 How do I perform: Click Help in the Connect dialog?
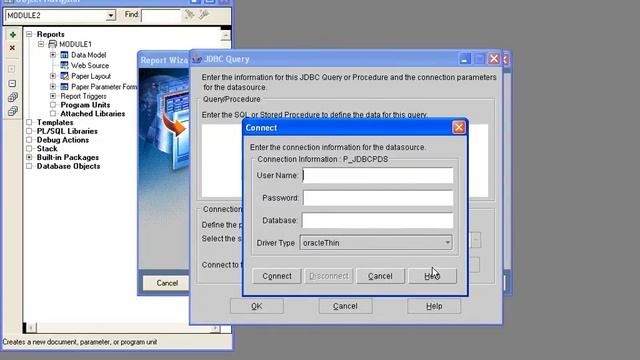point(432,276)
